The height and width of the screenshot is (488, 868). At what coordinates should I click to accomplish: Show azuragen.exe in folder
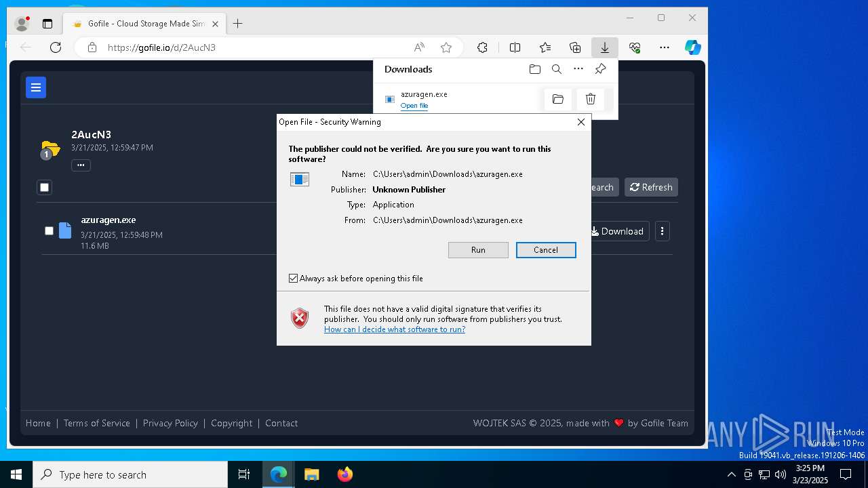coord(558,100)
